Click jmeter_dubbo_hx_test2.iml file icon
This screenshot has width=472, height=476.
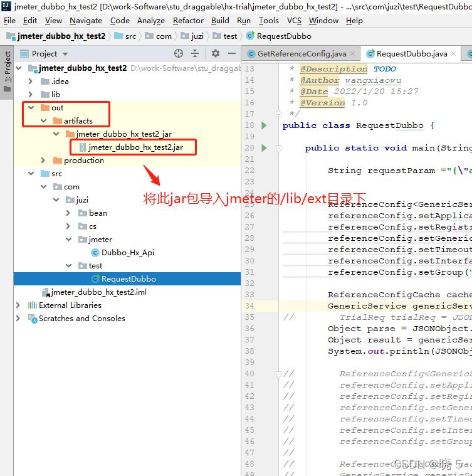pyautogui.click(x=46, y=292)
